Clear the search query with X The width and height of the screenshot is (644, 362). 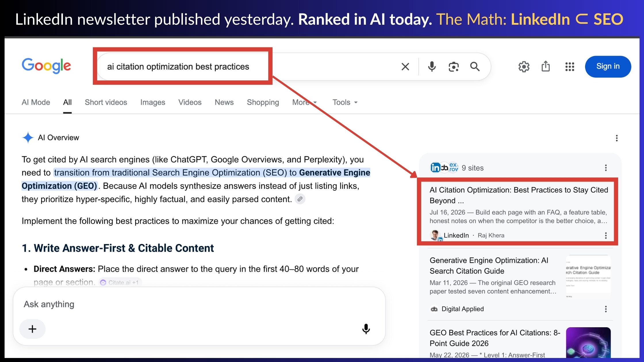point(405,67)
